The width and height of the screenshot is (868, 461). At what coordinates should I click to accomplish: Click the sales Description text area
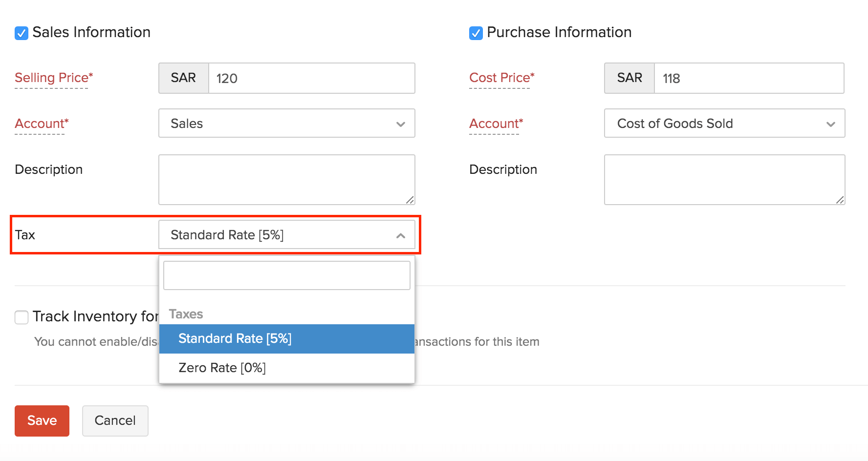(286, 179)
